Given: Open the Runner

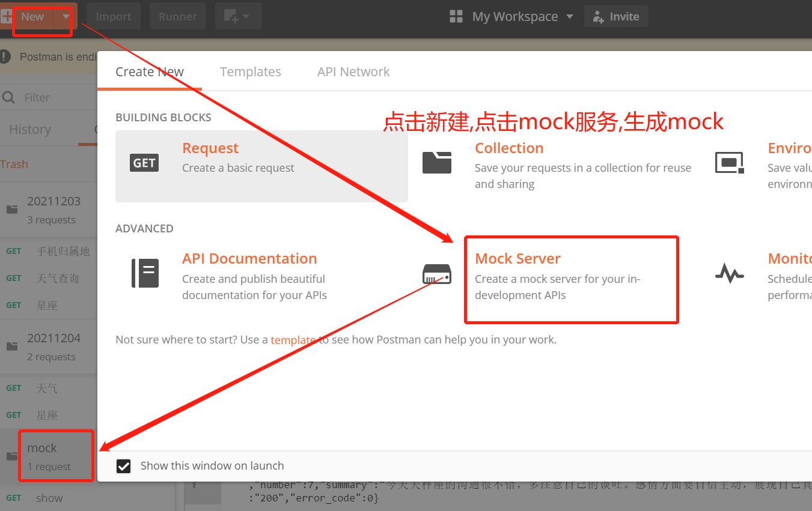Looking at the screenshot, I should tap(178, 17).
